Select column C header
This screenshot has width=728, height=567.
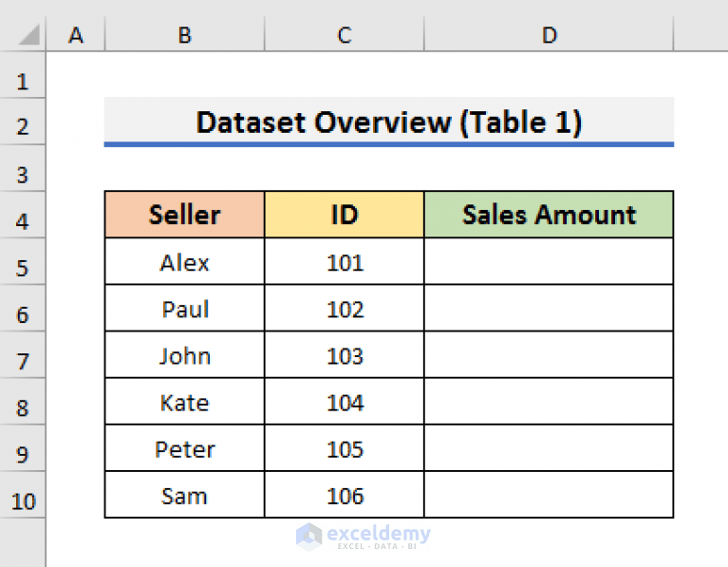(x=344, y=34)
